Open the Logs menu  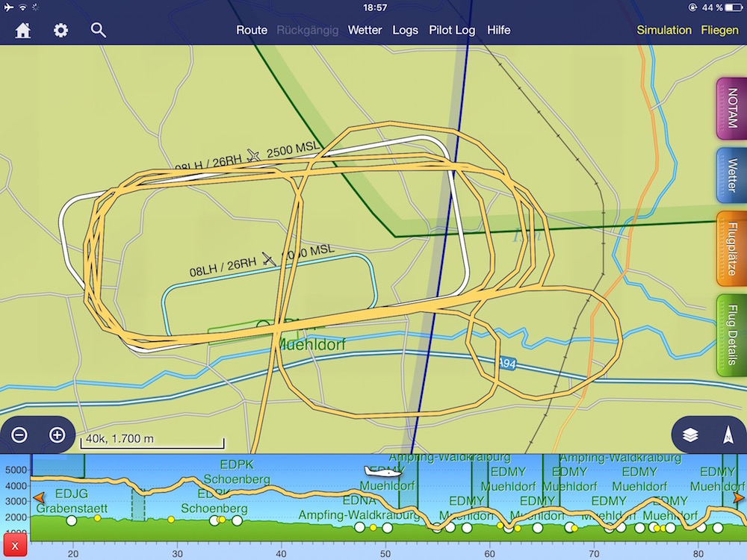coord(406,30)
